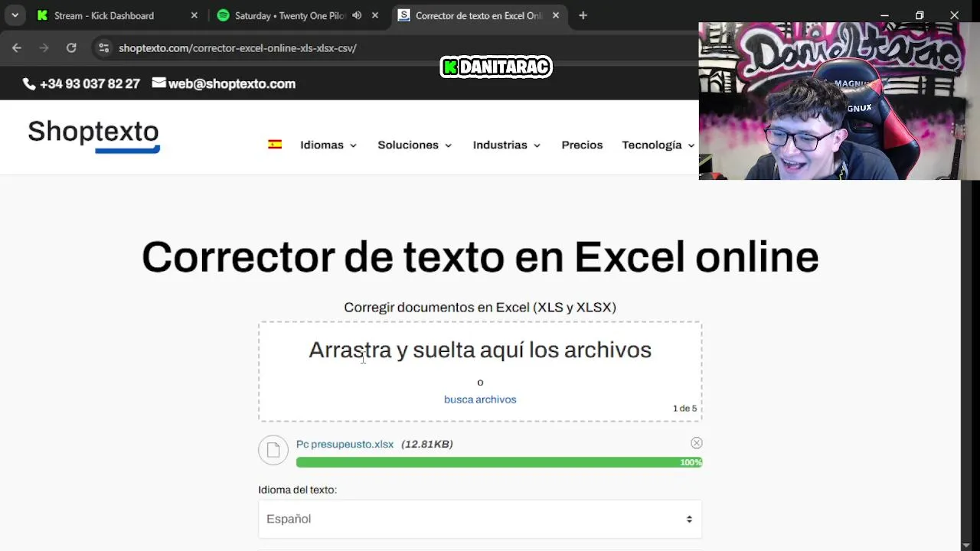Close the Stream - Kick Dashboard tab
Viewport: 980px width, 551px height.
point(194,15)
